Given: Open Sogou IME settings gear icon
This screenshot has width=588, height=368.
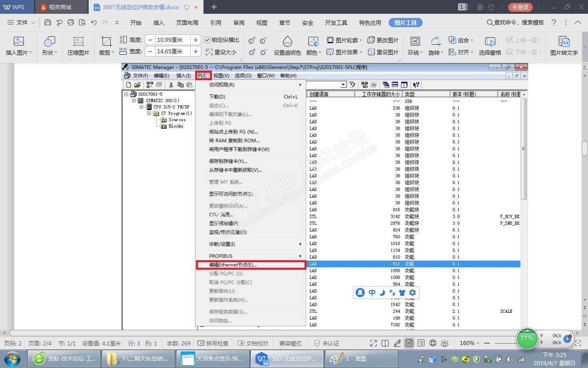Looking at the screenshot, I should 413,293.
